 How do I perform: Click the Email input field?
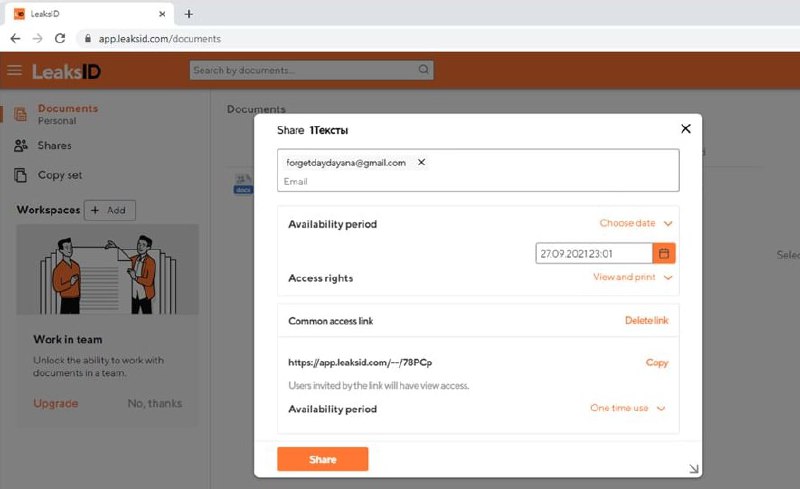point(478,181)
